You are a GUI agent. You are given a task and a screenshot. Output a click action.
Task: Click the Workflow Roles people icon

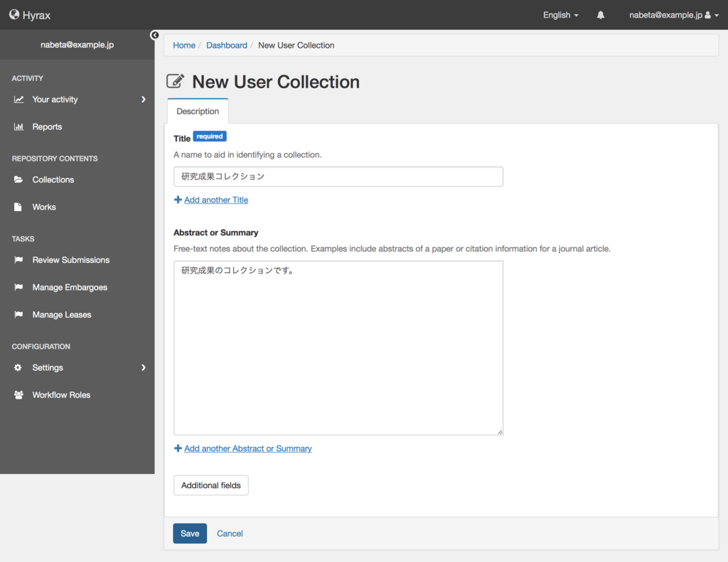click(18, 395)
